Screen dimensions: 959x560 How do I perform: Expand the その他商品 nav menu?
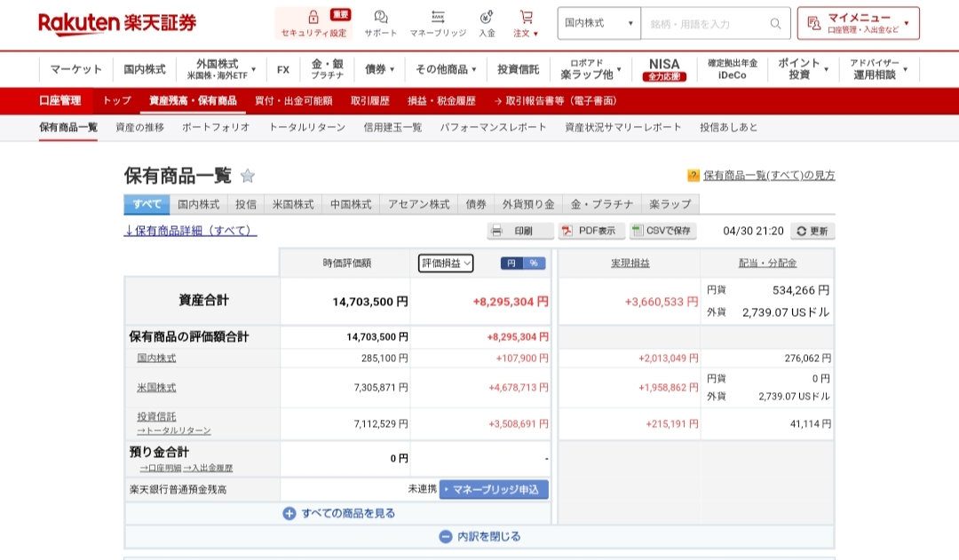(x=446, y=69)
